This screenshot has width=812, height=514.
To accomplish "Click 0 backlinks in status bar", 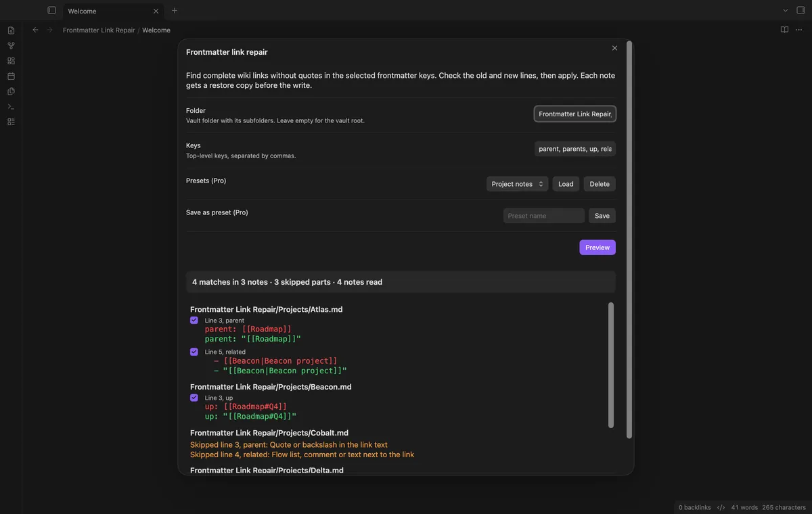I will point(695,507).
